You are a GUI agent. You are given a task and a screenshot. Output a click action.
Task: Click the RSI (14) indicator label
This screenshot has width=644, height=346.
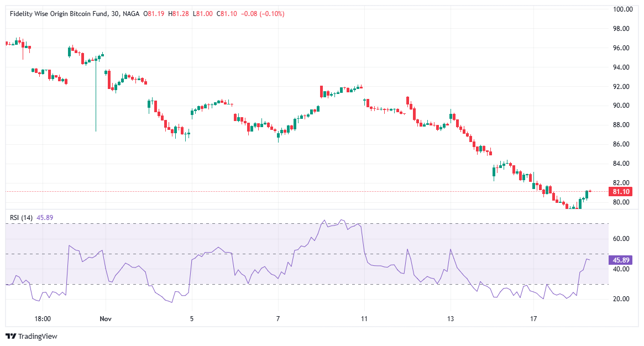[x=22, y=218]
